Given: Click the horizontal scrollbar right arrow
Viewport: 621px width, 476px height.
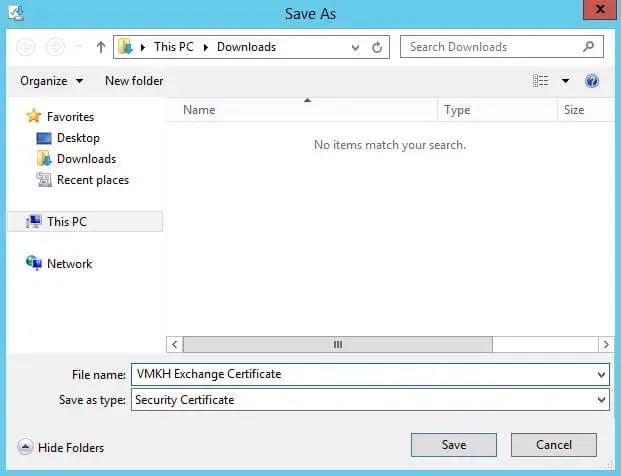Looking at the screenshot, I should 606,344.
